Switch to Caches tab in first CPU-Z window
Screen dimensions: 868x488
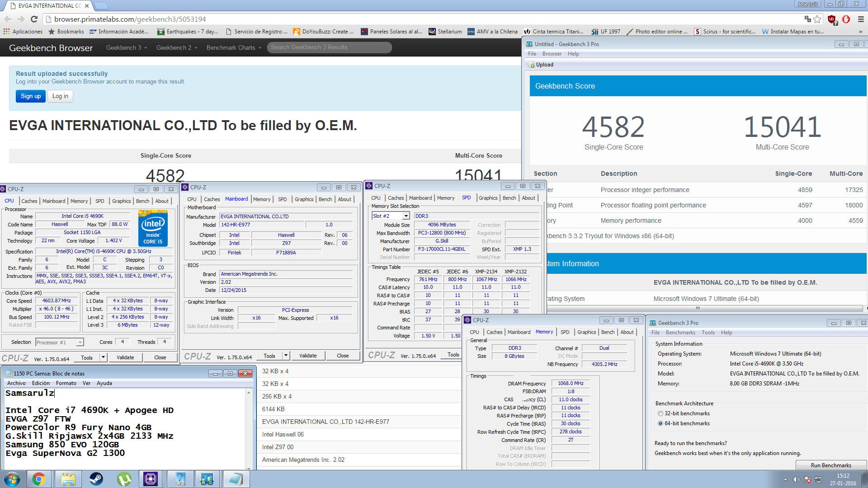[x=29, y=201]
